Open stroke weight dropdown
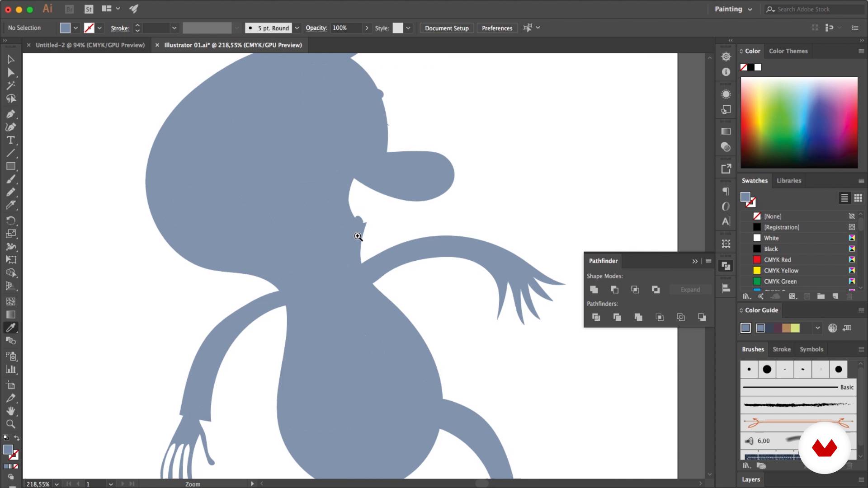Image resolution: width=868 pixels, height=488 pixels. click(174, 28)
